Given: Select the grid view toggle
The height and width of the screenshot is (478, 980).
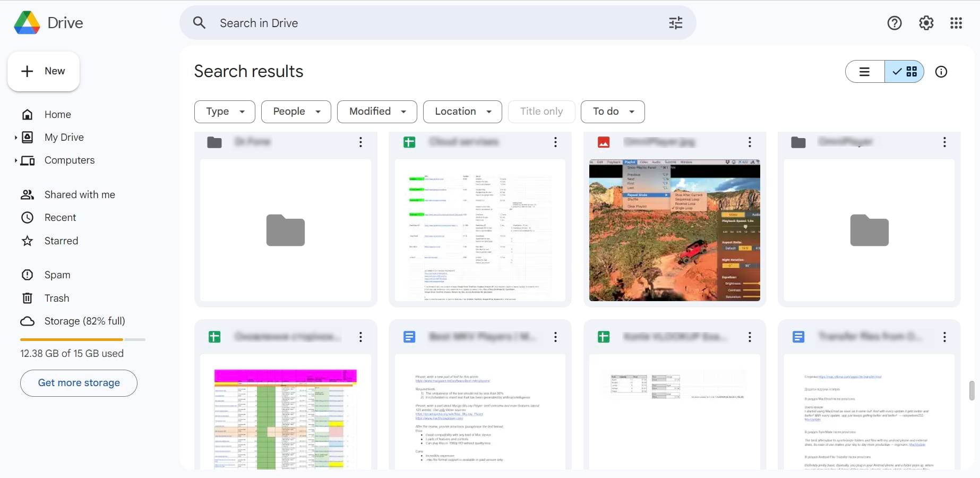Looking at the screenshot, I should point(904,71).
